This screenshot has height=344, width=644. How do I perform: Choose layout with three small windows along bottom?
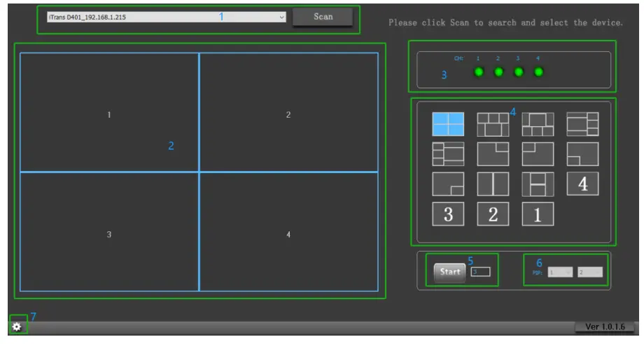(x=538, y=124)
